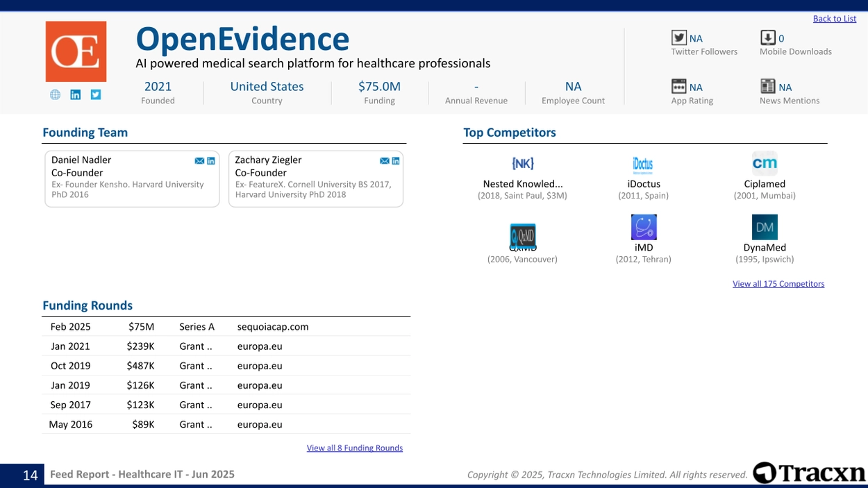The height and width of the screenshot is (488, 868).
Task: Click the Series A round label
Action: [x=197, y=326]
